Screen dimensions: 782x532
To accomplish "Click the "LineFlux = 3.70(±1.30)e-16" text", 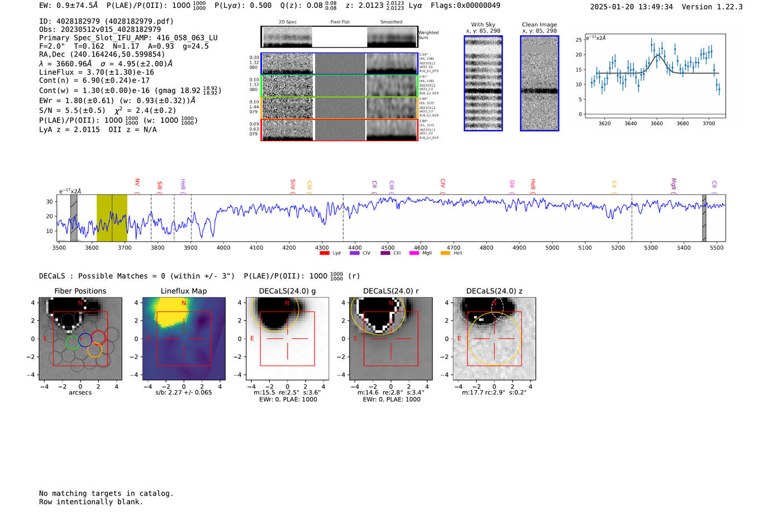I will tap(97, 73).
